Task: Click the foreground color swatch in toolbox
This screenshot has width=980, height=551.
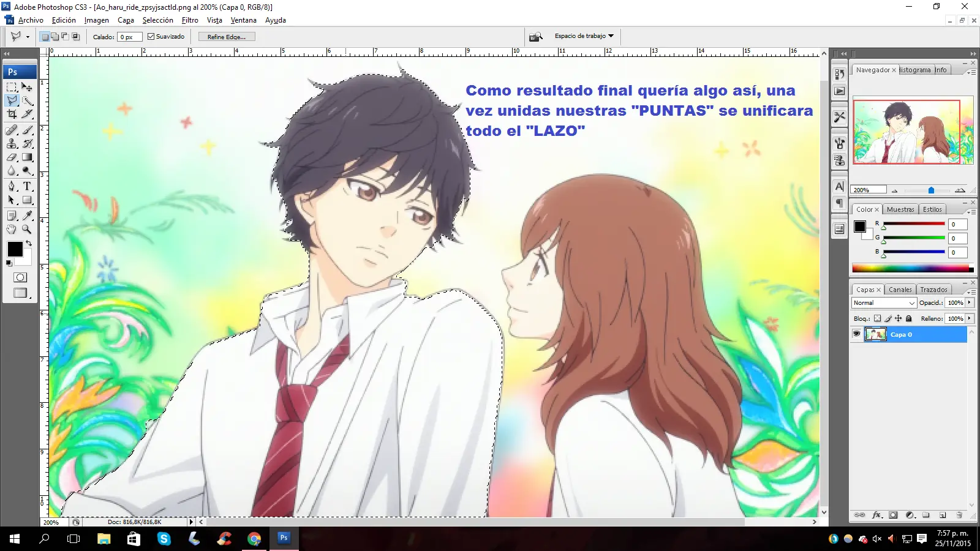Action: [15, 249]
